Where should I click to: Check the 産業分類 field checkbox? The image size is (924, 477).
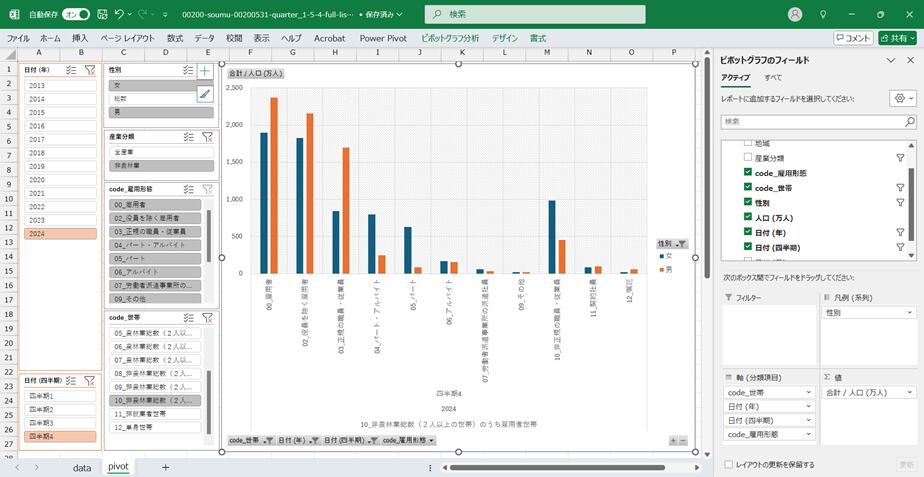click(x=747, y=158)
